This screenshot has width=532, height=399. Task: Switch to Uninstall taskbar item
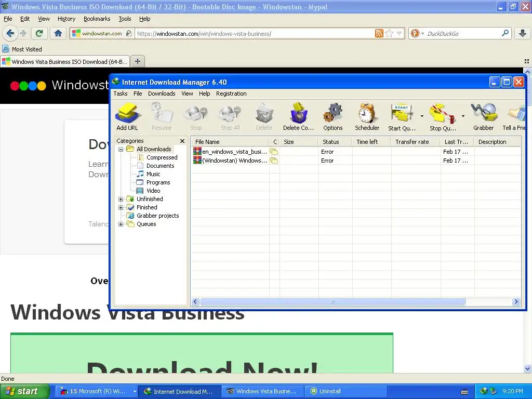[x=346, y=391]
